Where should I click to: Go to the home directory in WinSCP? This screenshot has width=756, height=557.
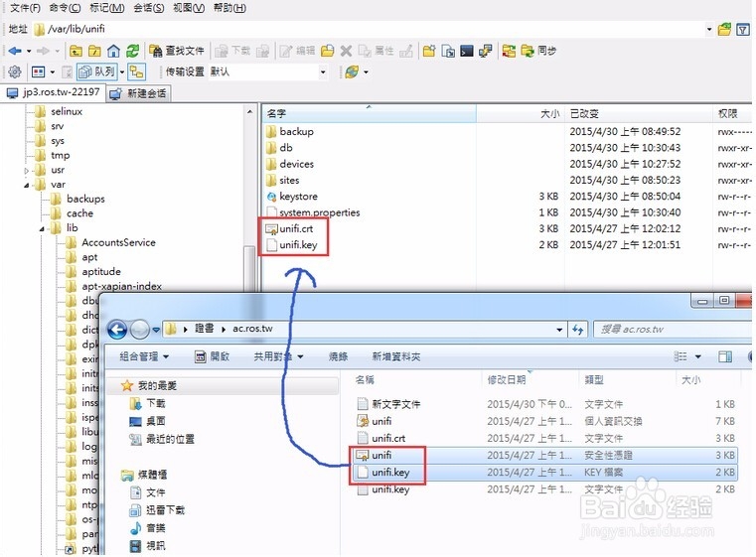click(x=114, y=51)
